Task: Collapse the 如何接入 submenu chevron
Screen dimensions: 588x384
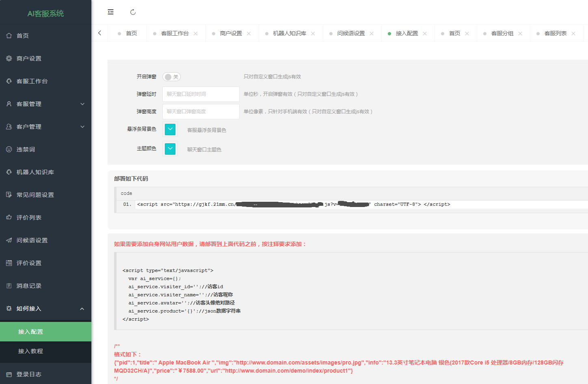Action: coord(82,308)
